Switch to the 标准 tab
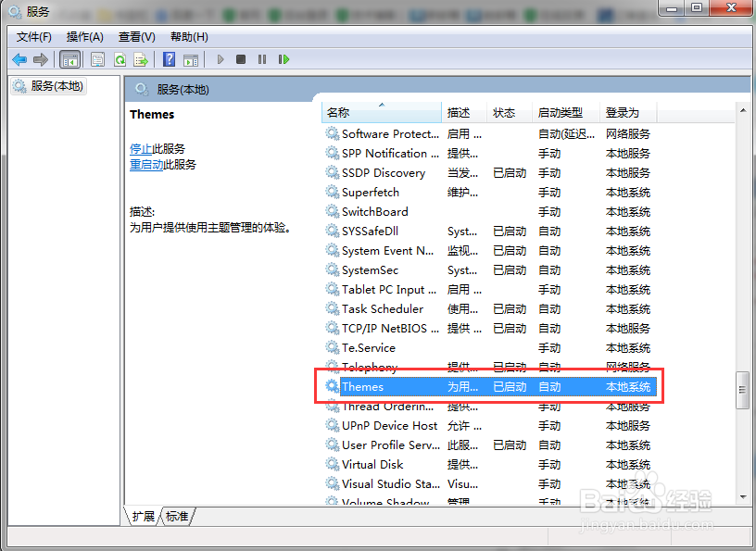Image resolution: width=756 pixels, height=551 pixels. [x=176, y=517]
